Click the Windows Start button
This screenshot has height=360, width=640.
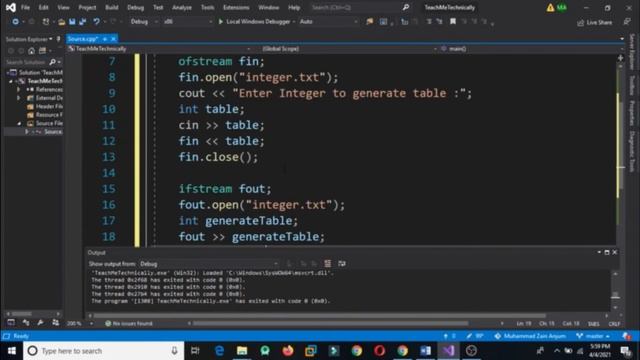pos(11,351)
